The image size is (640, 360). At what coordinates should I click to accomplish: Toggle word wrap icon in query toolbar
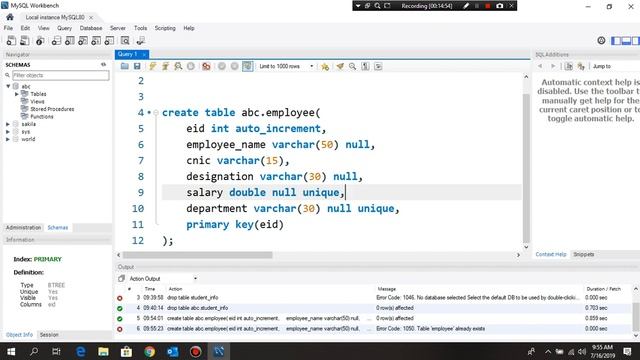click(378, 66)
